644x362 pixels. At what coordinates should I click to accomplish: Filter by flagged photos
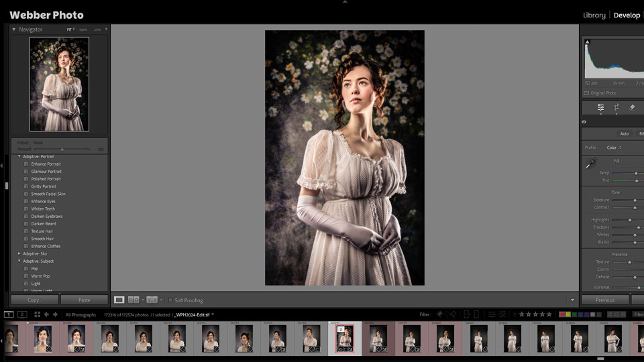[439, 314]
